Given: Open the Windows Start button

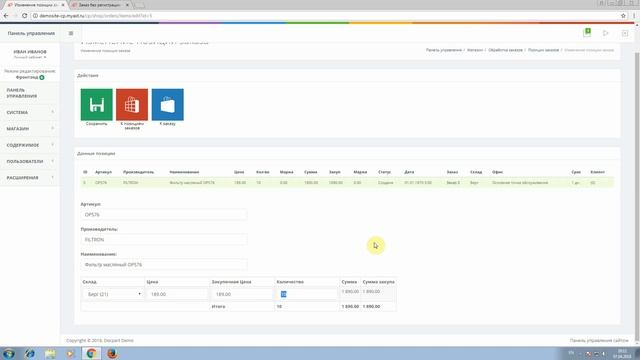Looking at the screenshot, I should tap(9, 353).
